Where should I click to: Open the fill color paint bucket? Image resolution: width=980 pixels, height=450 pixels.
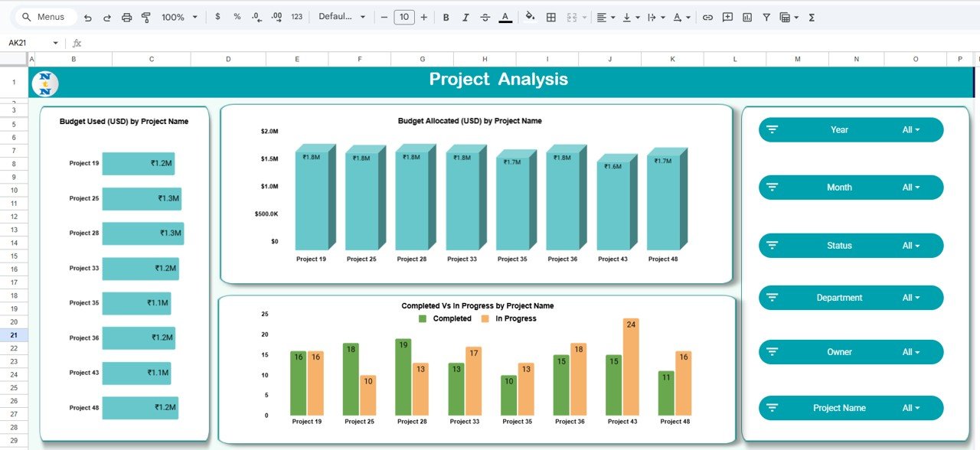click(x=530, y=17)
